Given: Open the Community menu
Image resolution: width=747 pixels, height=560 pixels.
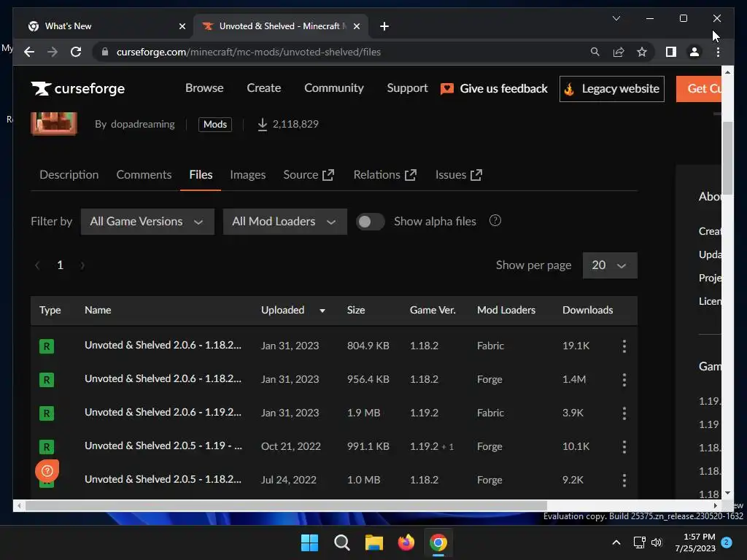Looking at the screenshot, I should click(x=334, y=88).
